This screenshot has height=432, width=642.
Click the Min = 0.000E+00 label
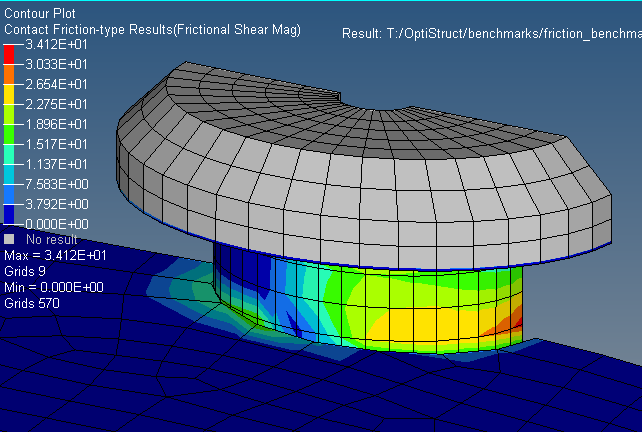pyautogui.click(x=54, y=287)
